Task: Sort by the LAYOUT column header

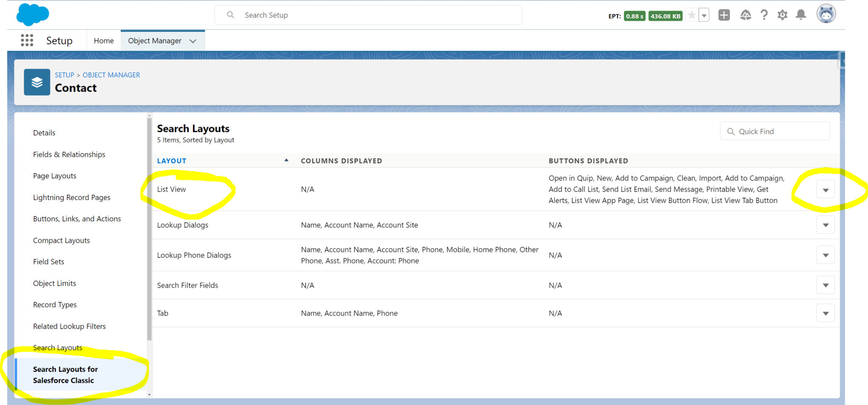Action: [172, 161]
